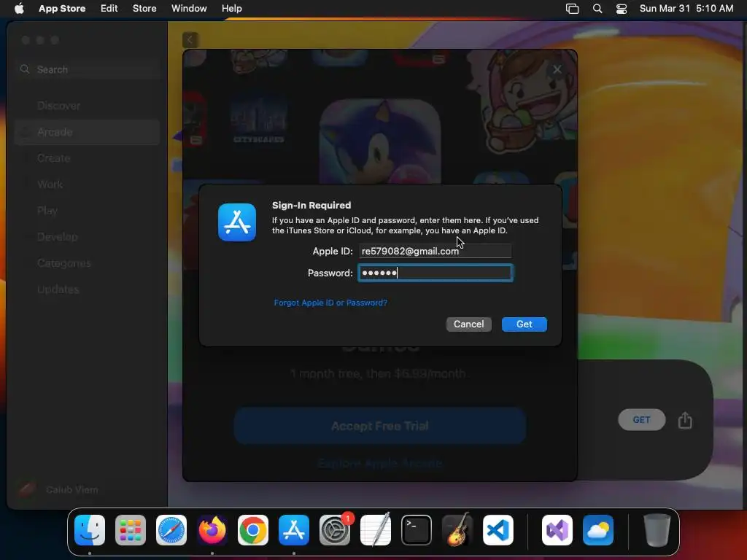The height and width of the screenshot is (560, 747).
Task: Open the Calub Viem account profile
Action: pos(58,489)
